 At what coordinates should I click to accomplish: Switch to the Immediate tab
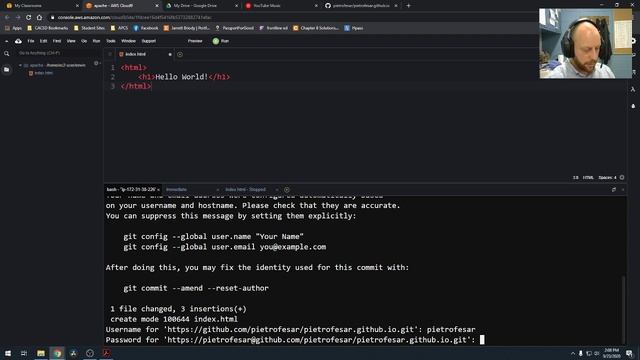point(176,190)
